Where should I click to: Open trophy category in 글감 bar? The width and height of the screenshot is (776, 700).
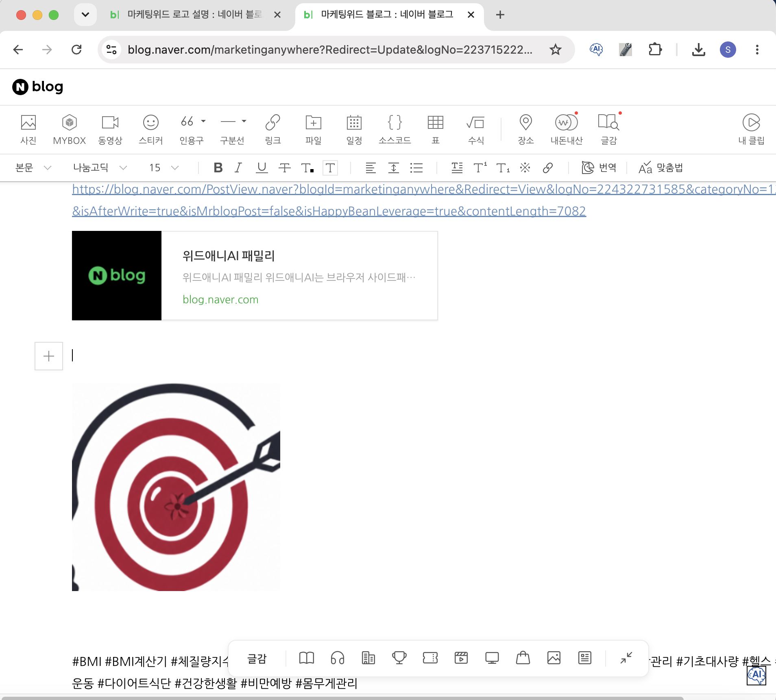[399, 658]
